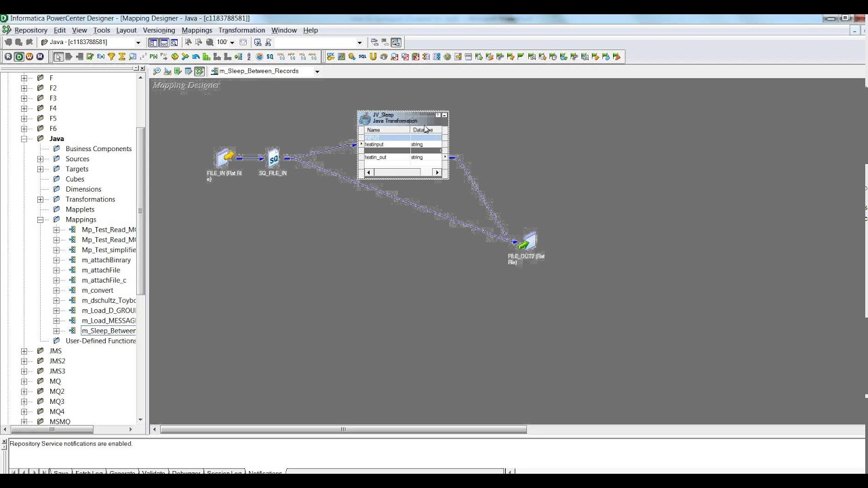Select Business Components in Java folder
The image size is (868, 488).
point(98,149)
